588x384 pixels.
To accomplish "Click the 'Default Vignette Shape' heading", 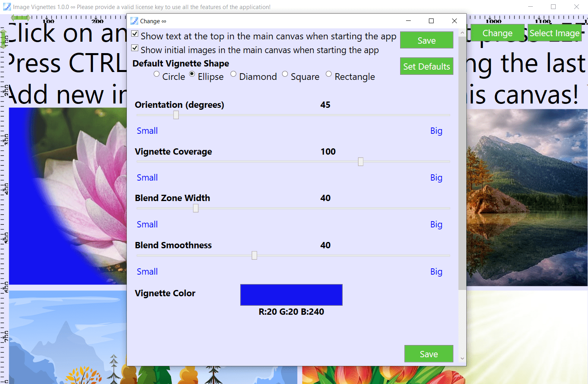I will pyautogui.click(x=181, y=63).
